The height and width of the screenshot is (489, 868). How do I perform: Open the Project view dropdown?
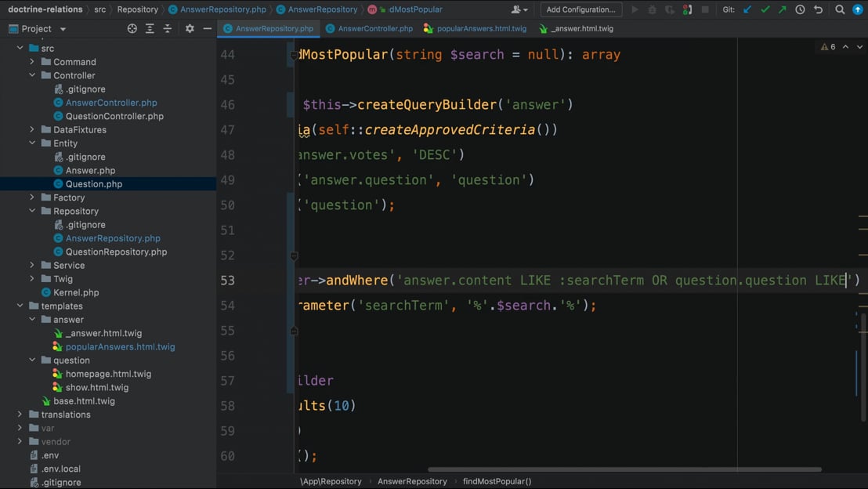(x=63, y=29)
